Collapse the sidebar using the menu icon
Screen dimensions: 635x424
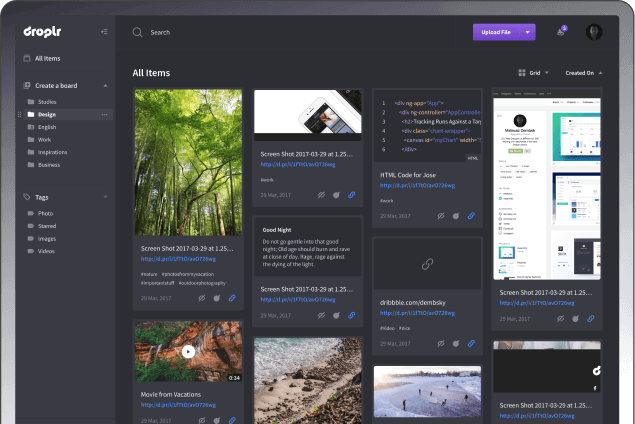[x=104, y=32]
